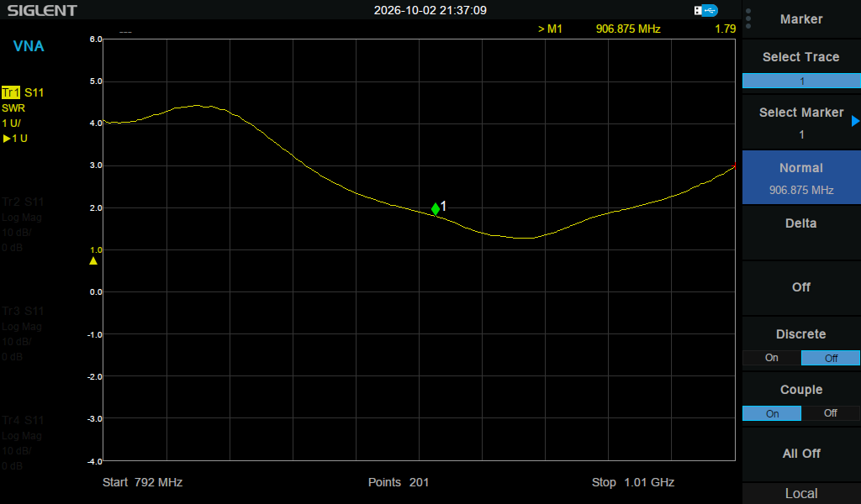Click the 6.0 top axis label
The height and width of the screenshot is (504, 861).
click(x=96, y=39)
